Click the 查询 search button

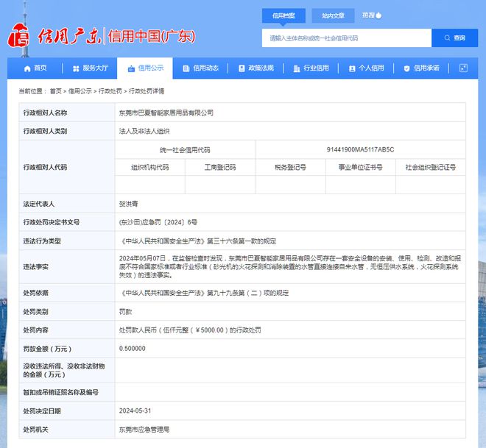(454, 38)
